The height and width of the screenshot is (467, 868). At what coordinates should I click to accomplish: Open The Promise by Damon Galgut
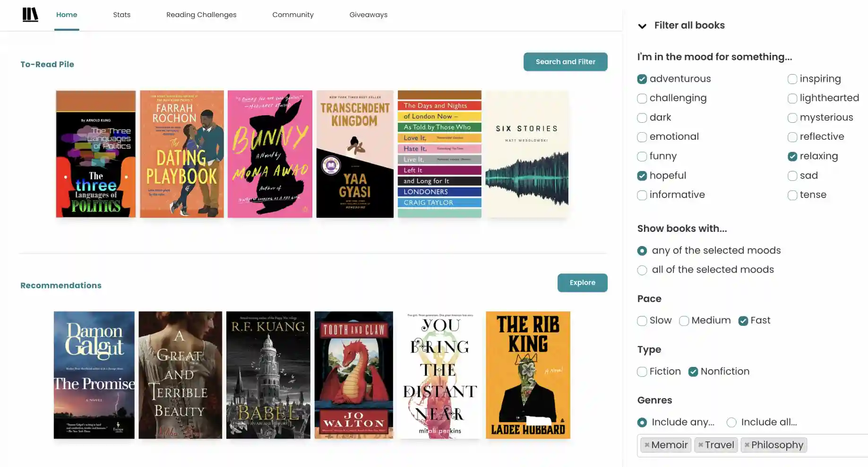(x=94, y=375)
